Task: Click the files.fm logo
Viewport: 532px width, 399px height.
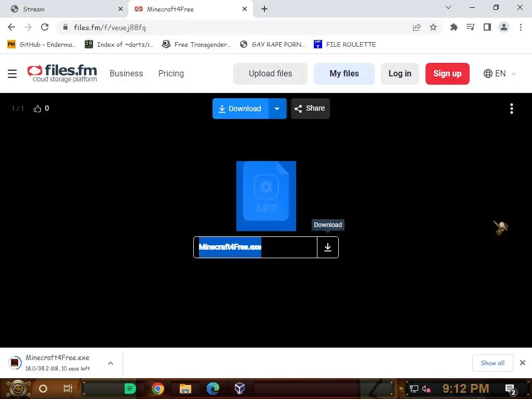Action: [x=62, y=73]
